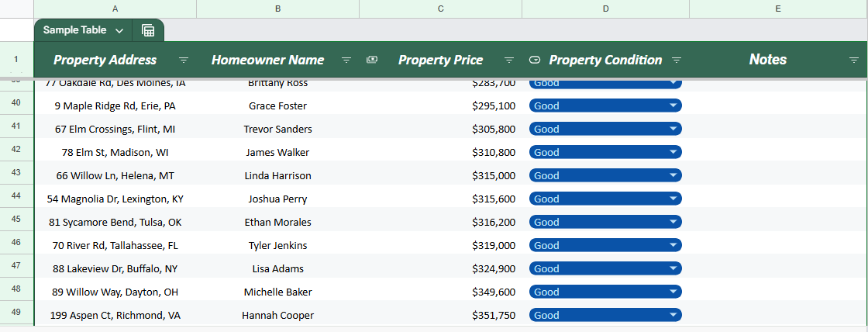Click the Property Price header cell
This screenshot has height=332, width=868.
[x=441, y=60]
